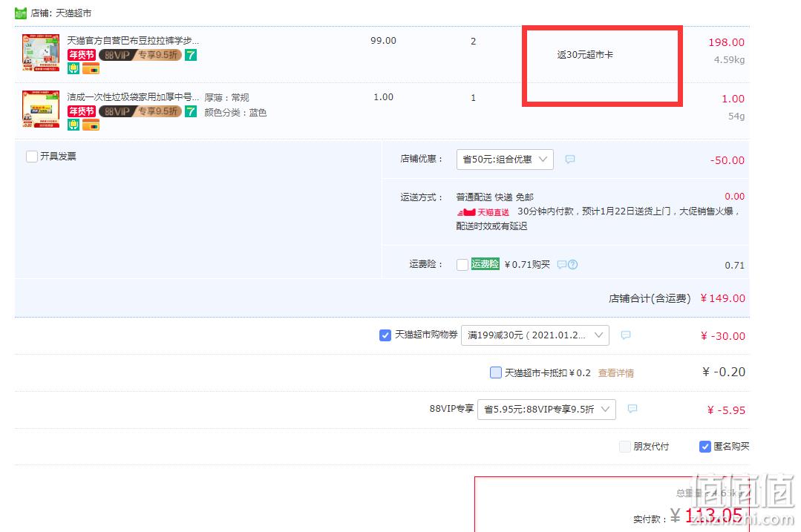Click the -50.00 store discount amount
Viewport: 801px width, 532px height.
coord(727,160)
